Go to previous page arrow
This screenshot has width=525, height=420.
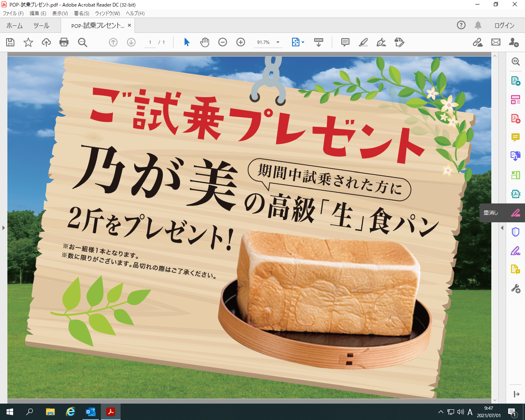[113, 42]
